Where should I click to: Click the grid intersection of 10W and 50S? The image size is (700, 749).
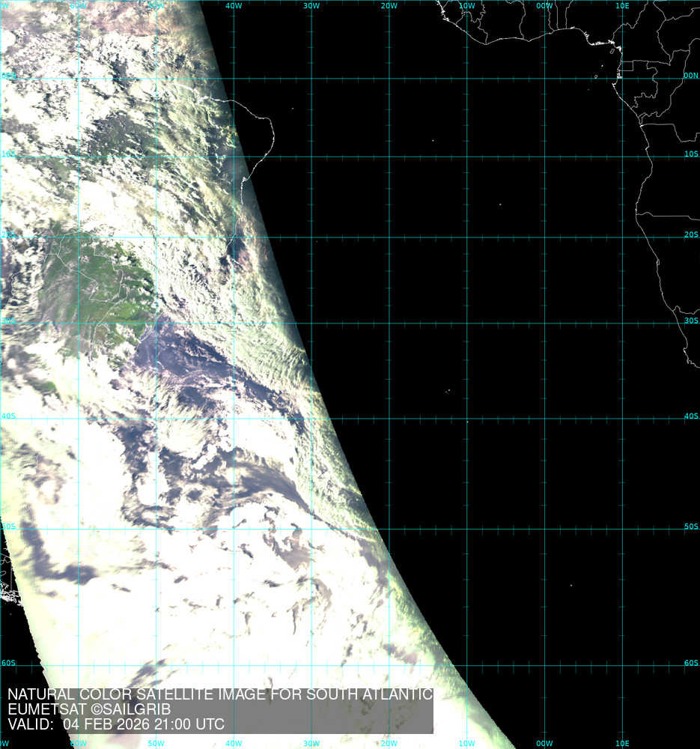pos(466,530)
